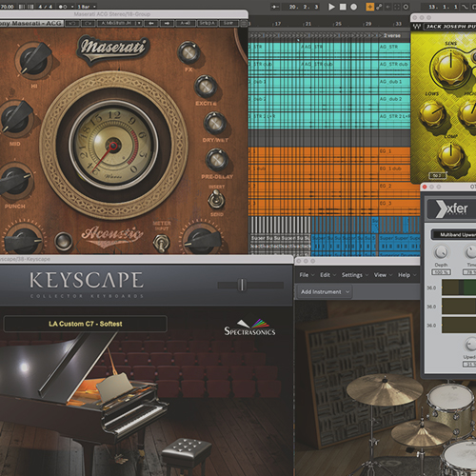Click the automation link icon in transport bar

pyautogui.click(x=379, y=7)
